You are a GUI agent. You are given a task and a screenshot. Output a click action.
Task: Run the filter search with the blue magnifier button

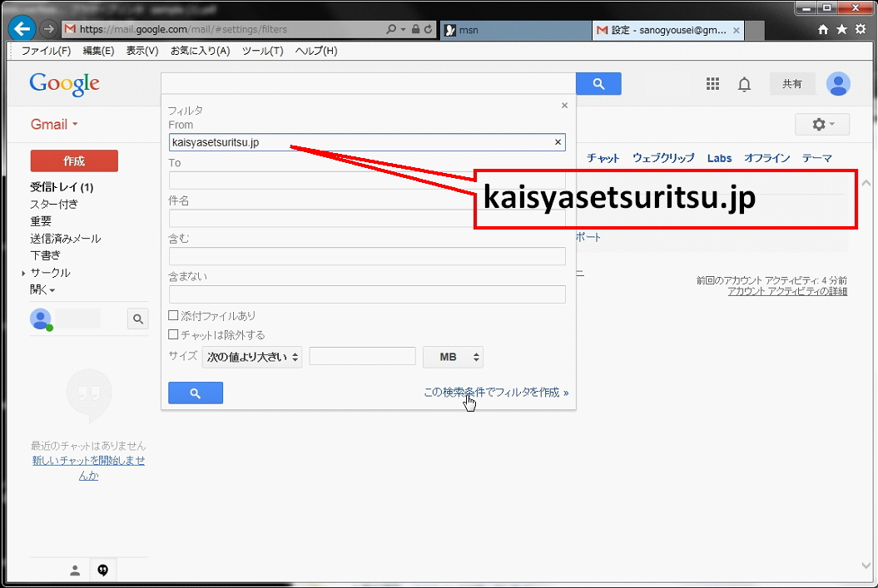[196, 392]
